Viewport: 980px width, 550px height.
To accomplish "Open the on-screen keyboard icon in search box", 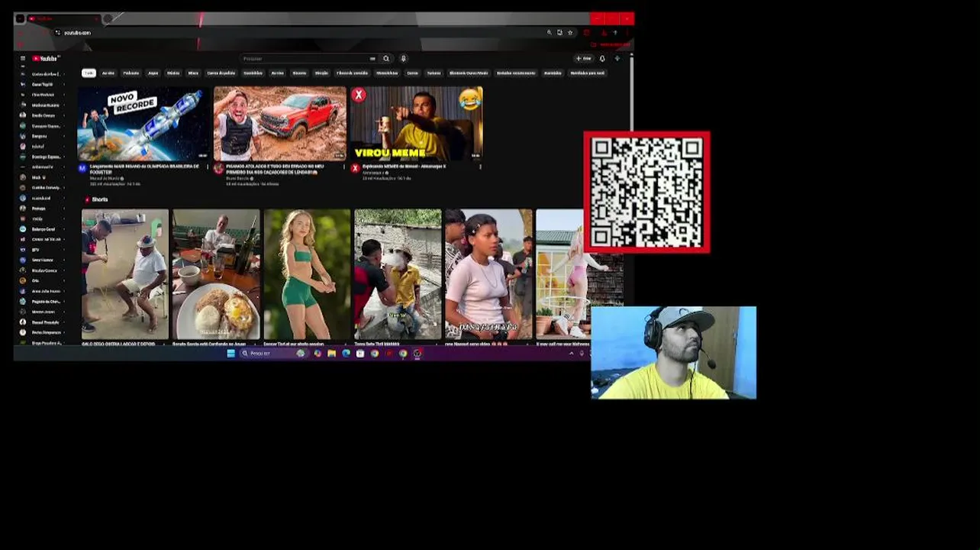I will (x=372, y=58).
